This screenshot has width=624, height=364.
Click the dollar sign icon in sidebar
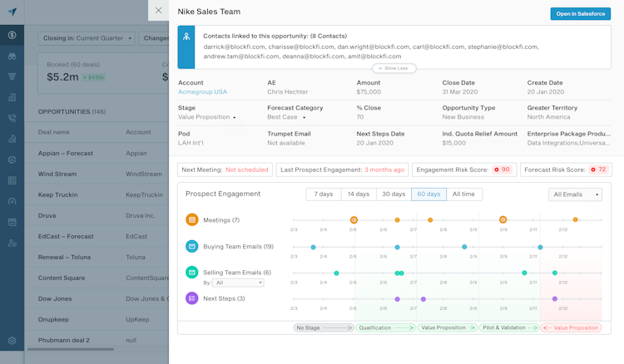tap(12, 35)
